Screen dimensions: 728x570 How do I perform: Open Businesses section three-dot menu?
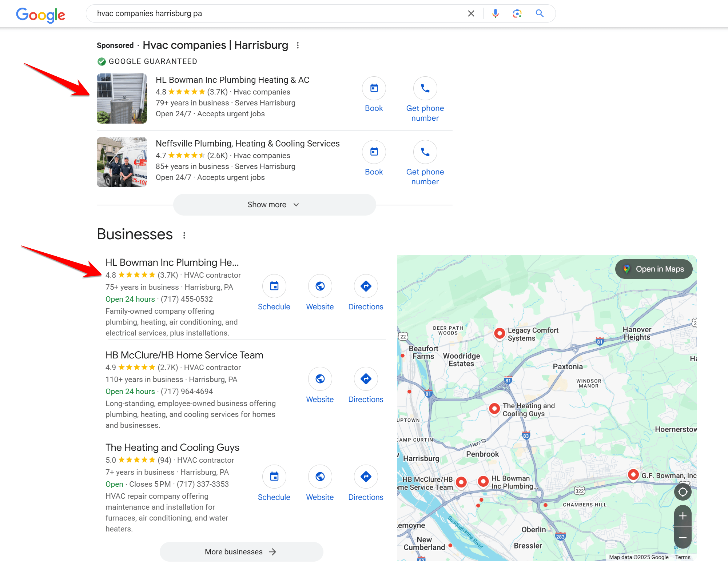[x=184, y=236]
